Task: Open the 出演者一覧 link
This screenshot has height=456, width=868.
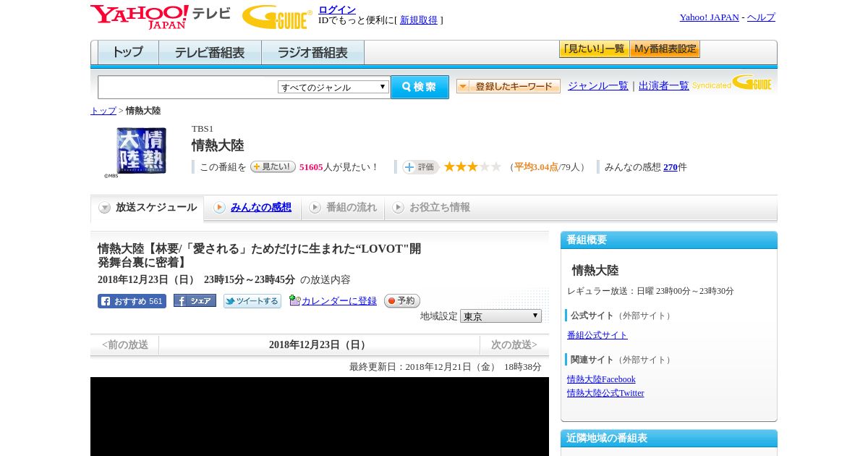Action: coord(664,86)
